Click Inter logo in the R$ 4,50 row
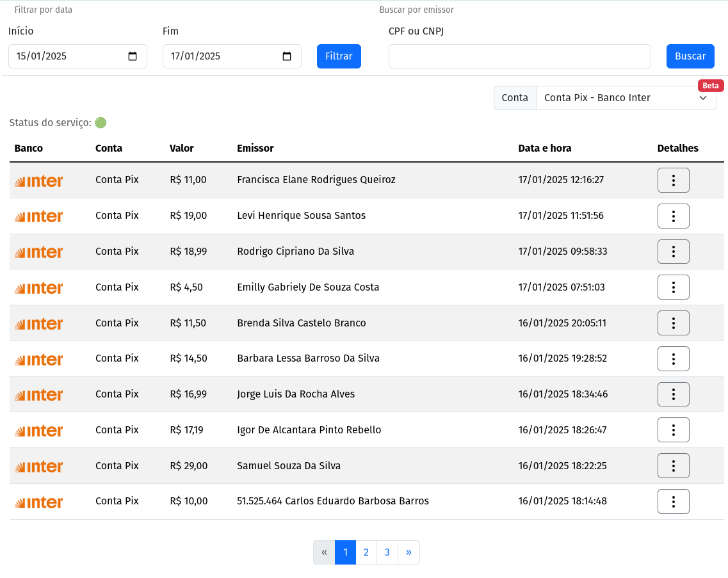The width and height of the screenshot is (728, 578). tap(38, 288)
